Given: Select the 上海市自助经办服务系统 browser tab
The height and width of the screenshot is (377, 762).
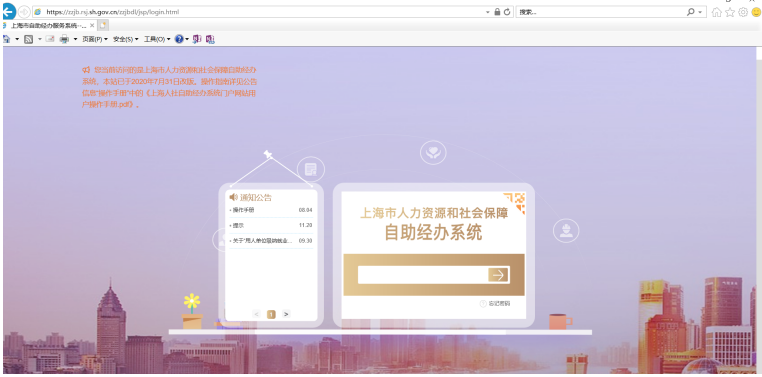Looking at the screenshot, I should pos(48,25).
